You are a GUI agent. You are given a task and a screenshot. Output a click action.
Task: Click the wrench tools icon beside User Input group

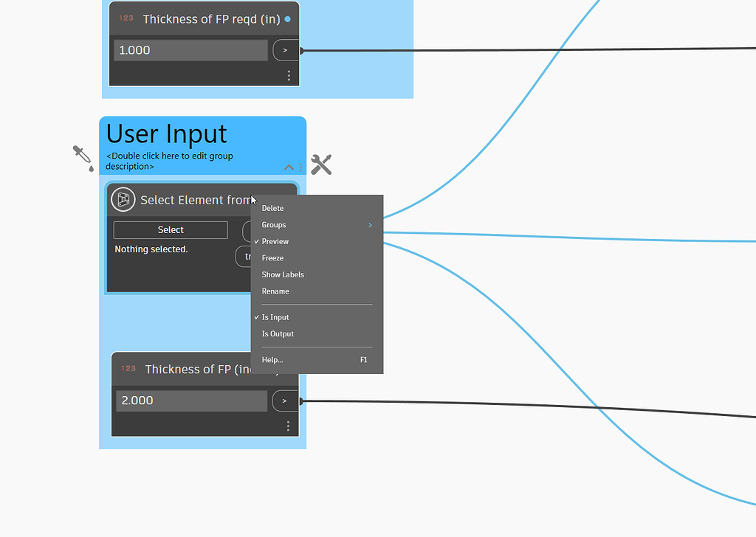[x=321, y=164]
